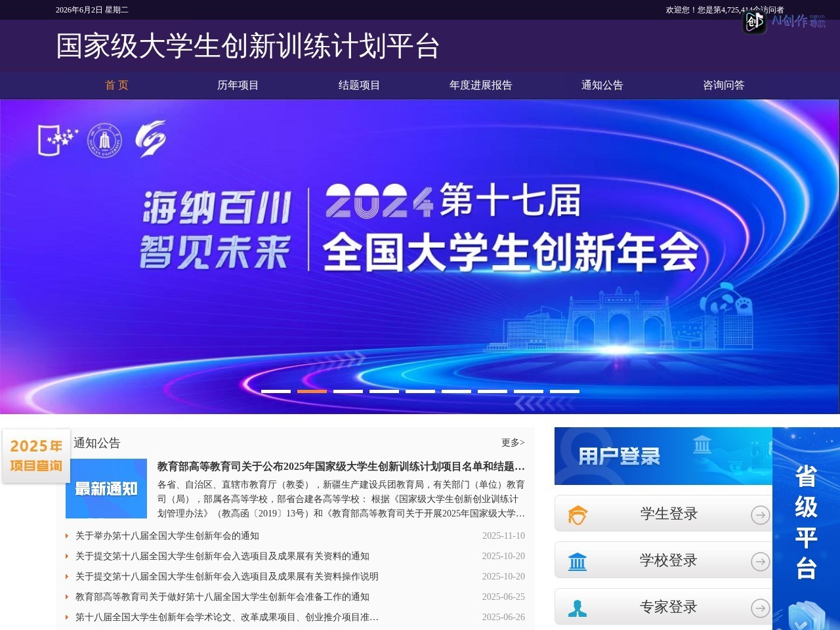Open the 最新通知 thumbnail image

106,488
